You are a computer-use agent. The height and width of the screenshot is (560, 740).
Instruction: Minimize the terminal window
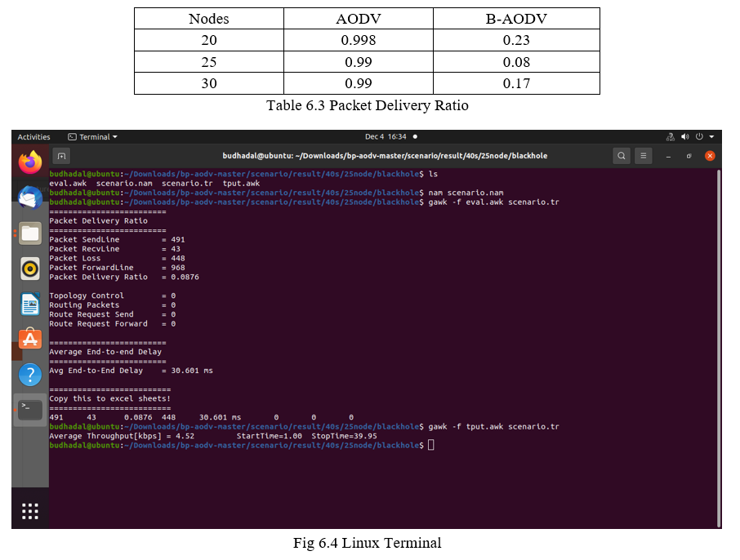click(x=668, y=156)
